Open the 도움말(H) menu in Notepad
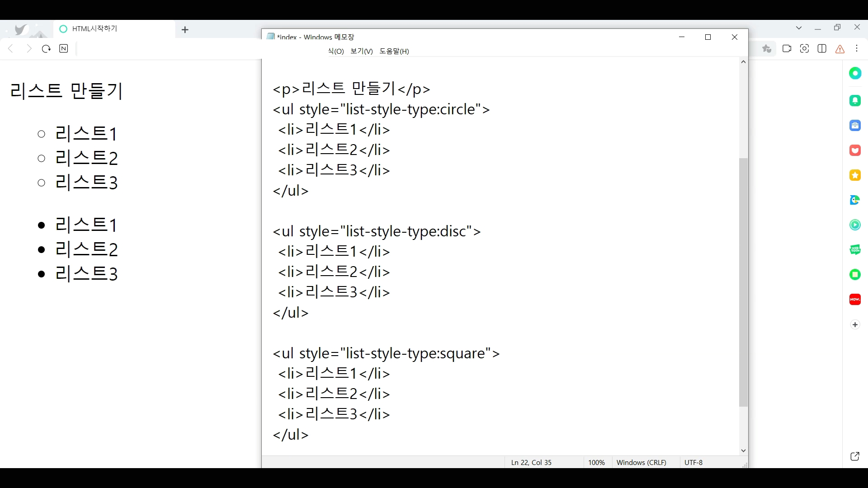Screen dimensions: 868x488 (394, 51)
